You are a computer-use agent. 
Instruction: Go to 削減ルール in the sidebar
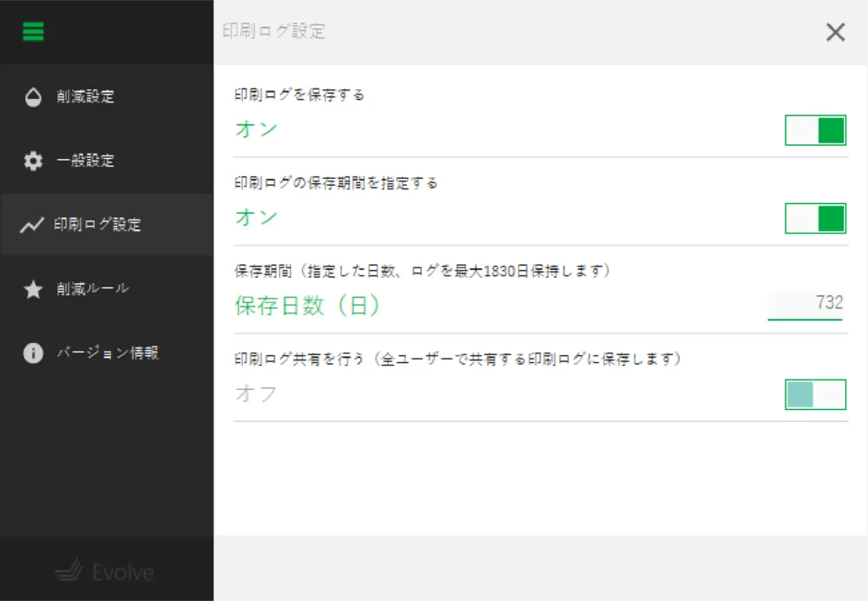coord(107,289)
